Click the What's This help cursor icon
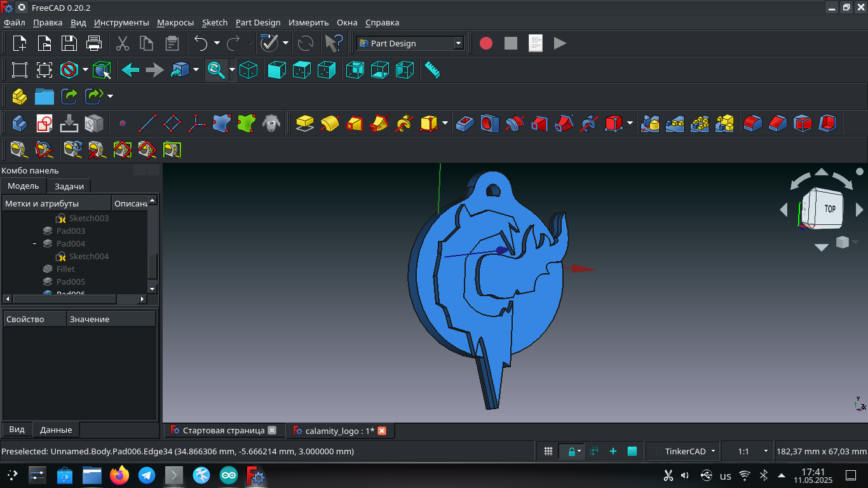 (333, 43)
